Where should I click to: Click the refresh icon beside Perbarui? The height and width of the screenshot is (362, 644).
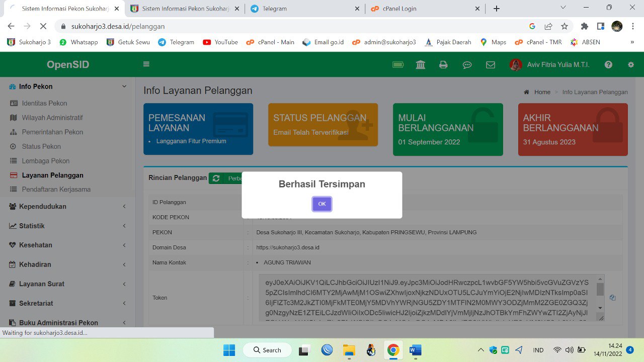216,178
